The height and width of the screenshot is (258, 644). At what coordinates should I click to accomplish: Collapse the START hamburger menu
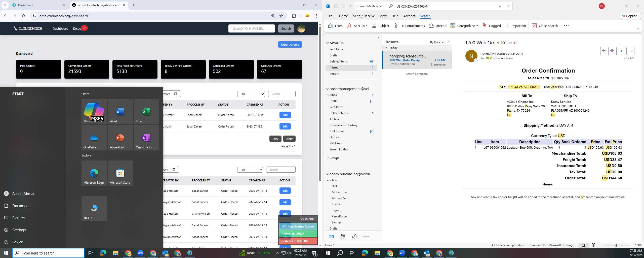tap(6, 94)
